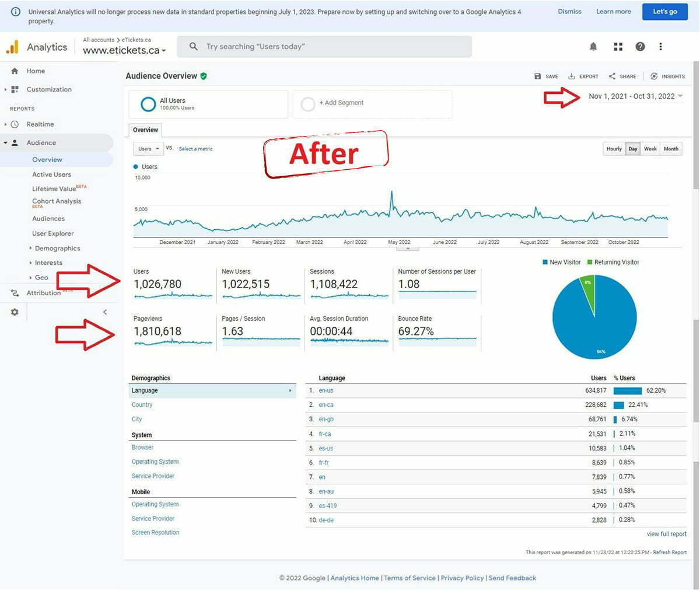Screen dimensions: 700x591
Task: Open the three-dot more options menu
Action: 660,47
